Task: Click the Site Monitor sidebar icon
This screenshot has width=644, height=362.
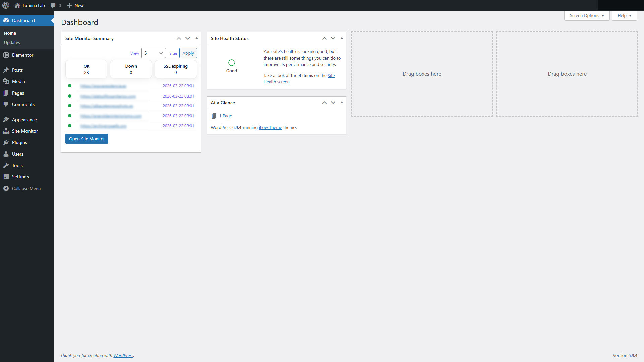Action: pyautogui.click(x=6, y=131)
